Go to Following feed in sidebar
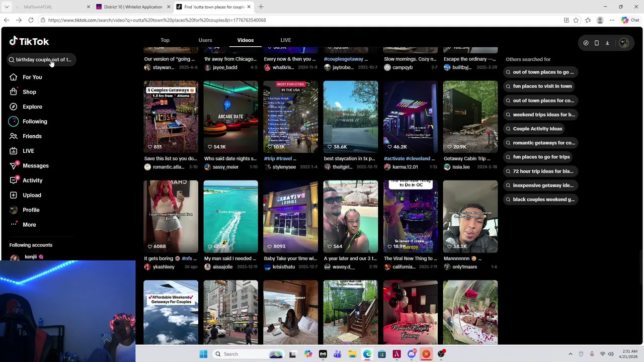 coord(28,121)
